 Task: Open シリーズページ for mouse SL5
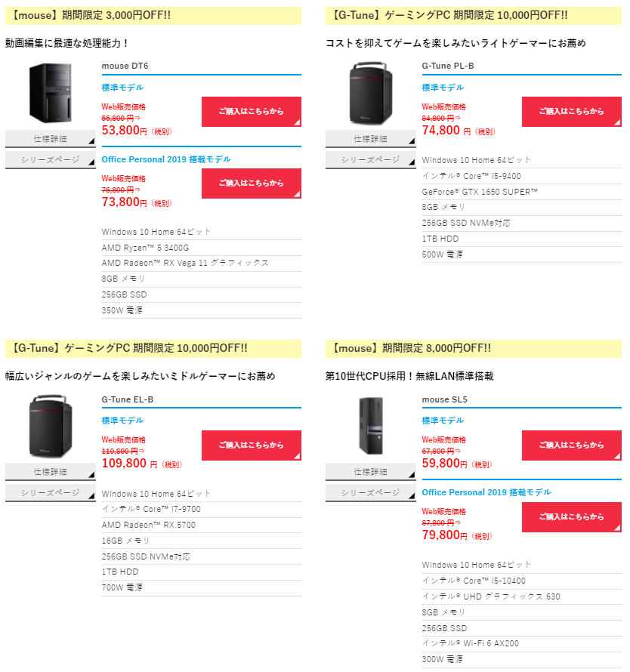tap(371, 493)
